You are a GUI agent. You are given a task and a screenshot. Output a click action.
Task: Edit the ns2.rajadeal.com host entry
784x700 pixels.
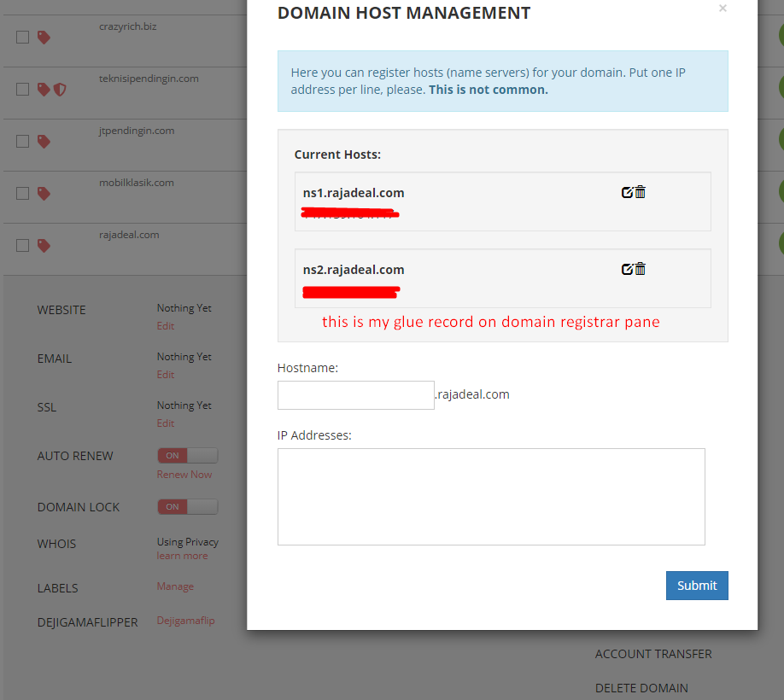tap(627, 270)
